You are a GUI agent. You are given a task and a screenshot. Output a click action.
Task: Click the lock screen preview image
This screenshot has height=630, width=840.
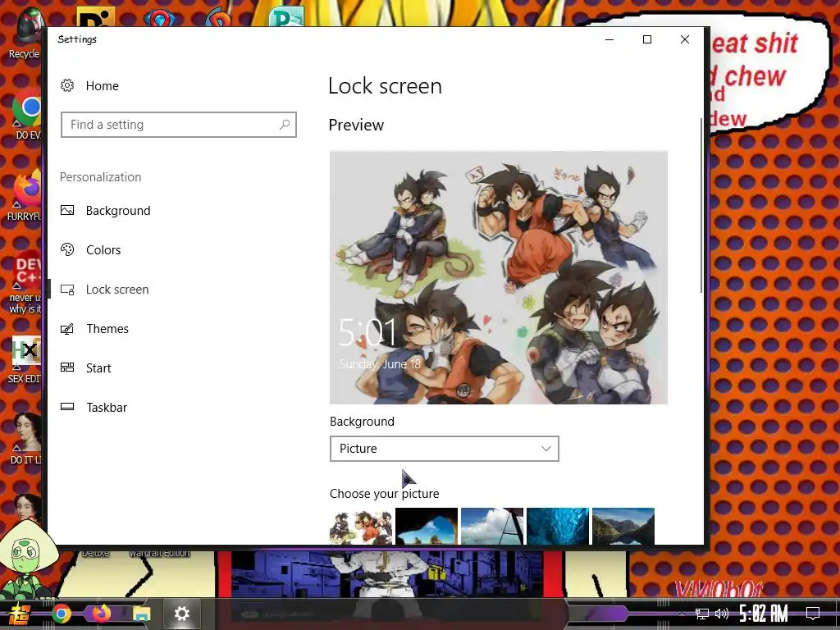pyautogui.click(x=499, y=277)
